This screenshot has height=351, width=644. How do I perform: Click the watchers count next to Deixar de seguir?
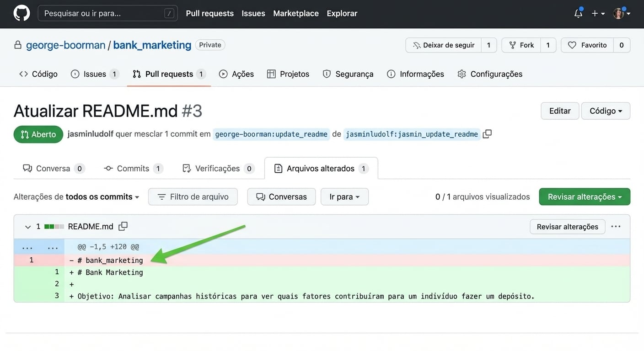pos(488,45)
